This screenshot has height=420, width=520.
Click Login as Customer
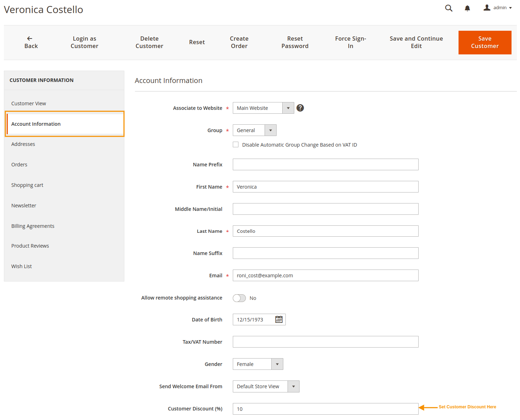coord(84,42)
